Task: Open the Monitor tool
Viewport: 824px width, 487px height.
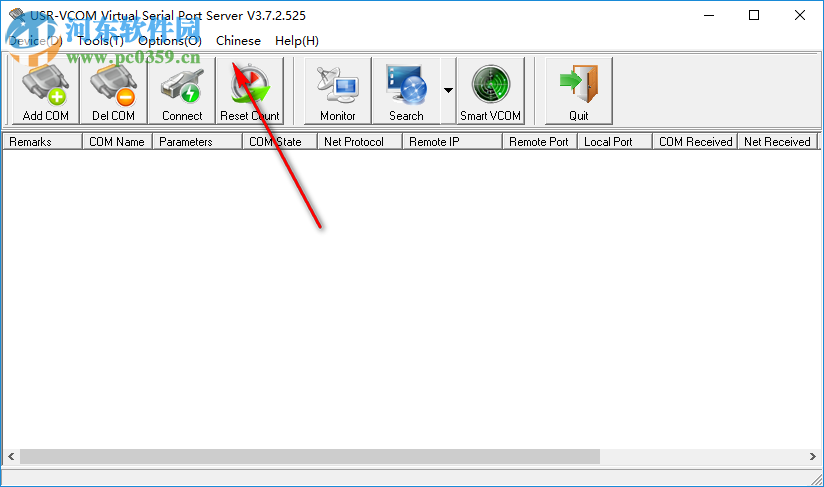Action: click(338, 91)
